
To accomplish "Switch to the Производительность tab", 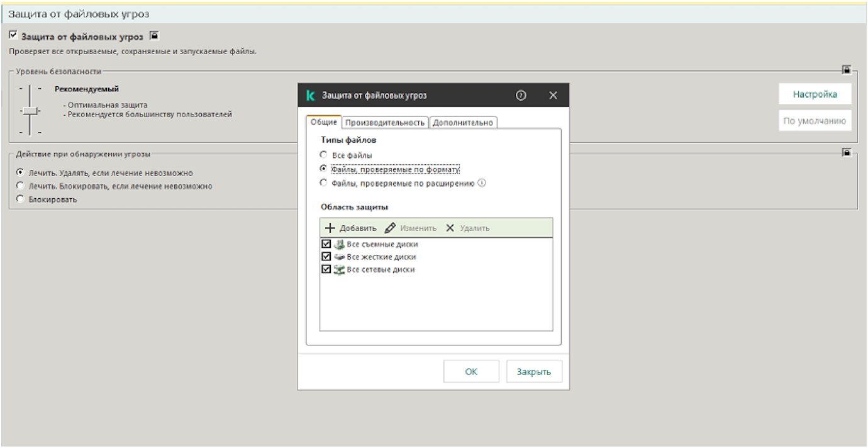I will [x=385, y=123].
